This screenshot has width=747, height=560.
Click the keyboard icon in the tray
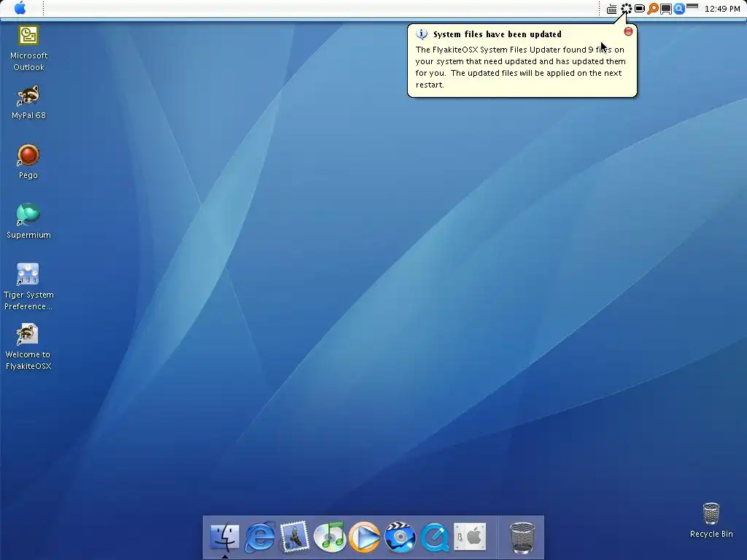point(612,9)
